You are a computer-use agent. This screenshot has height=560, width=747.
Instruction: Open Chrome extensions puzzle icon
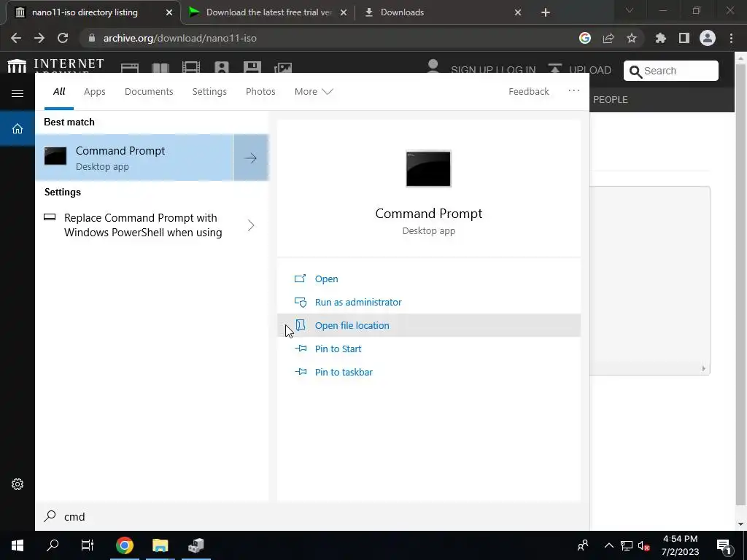[x=660, y=38]
